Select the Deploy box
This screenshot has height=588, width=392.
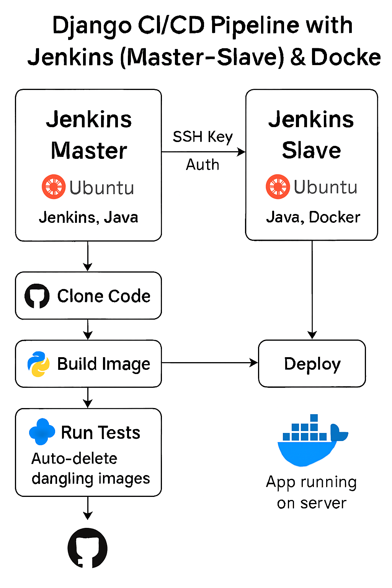(312, 364)
